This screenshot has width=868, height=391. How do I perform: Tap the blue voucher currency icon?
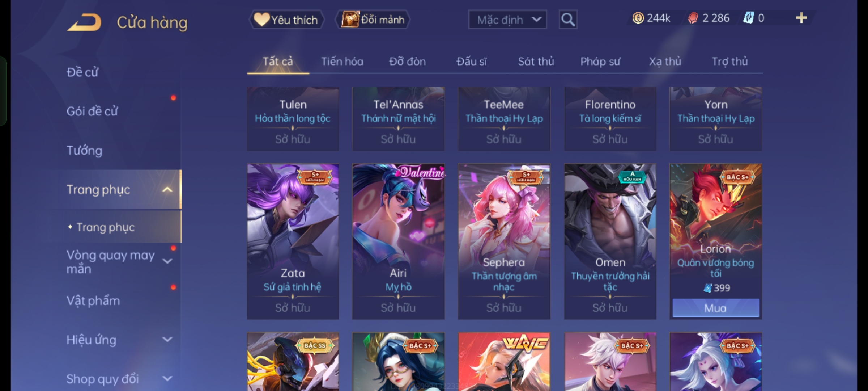click(748, 18)
